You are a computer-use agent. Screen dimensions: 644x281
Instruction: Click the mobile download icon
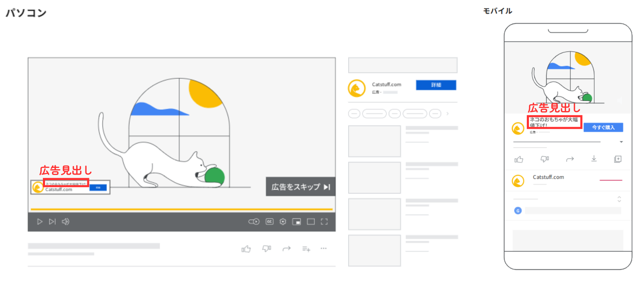coord(594,159)
